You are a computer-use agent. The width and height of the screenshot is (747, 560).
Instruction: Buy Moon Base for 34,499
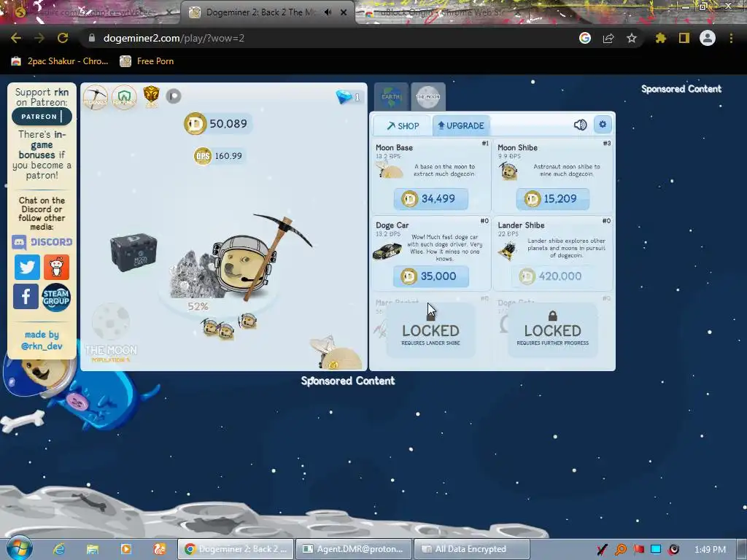[430, 198]
